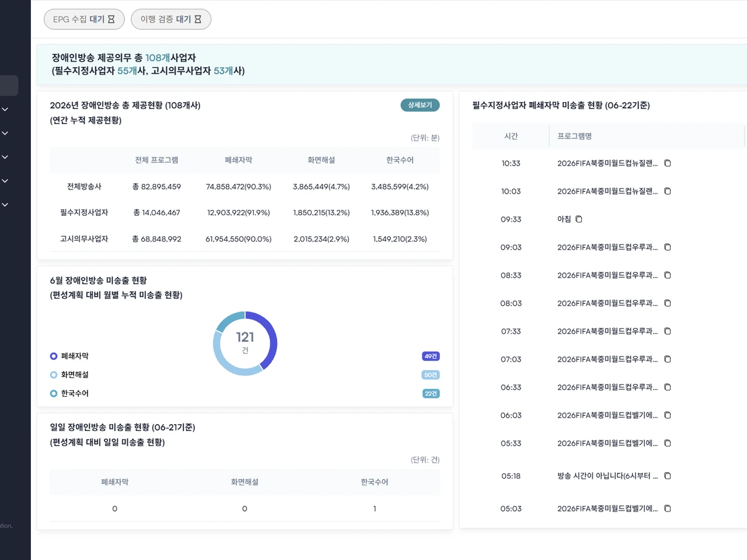Viewport: 747px width, 560px height.
Task: Click the value 1,549,210(2.3%)
Action: pyautogui.click(x=400, y=239)
